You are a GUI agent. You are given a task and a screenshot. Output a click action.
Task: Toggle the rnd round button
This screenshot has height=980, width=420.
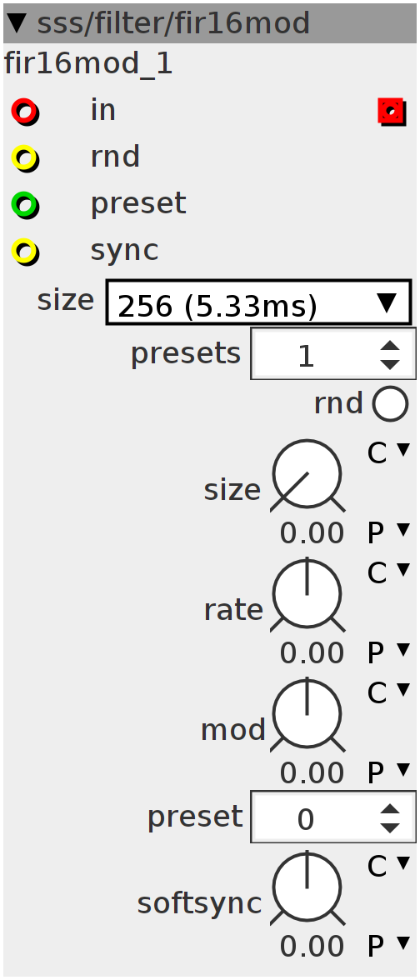[391, 403]
